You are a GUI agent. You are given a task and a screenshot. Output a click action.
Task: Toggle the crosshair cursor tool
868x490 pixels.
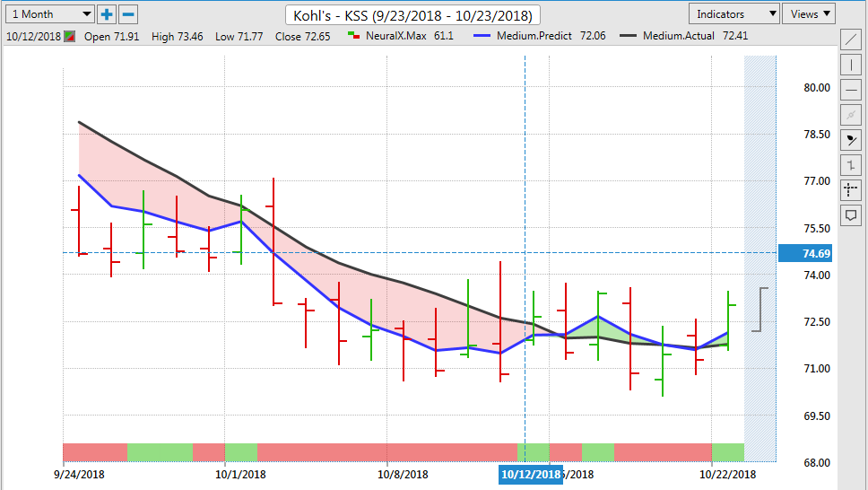tap(851, 190)
